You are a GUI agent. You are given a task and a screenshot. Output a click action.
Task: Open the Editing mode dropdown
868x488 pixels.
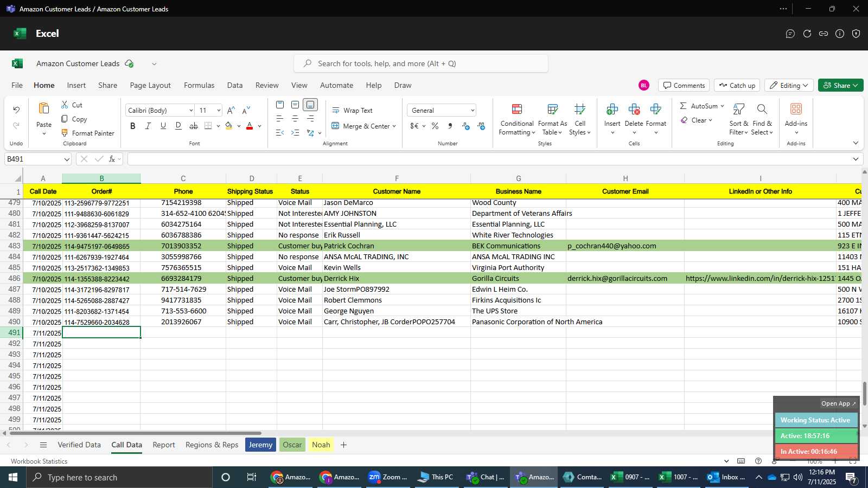789,85
